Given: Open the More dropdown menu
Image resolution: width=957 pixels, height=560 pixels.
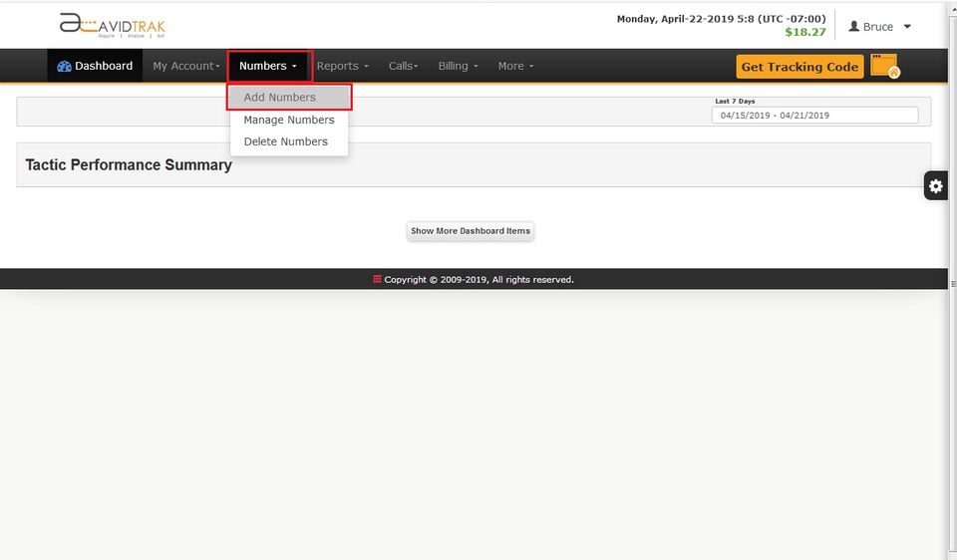Looking at the screenshot, I should coord(515,66).
